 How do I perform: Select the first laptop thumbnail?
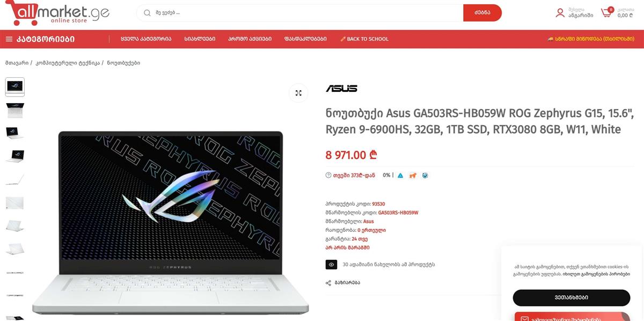[14, 87]
